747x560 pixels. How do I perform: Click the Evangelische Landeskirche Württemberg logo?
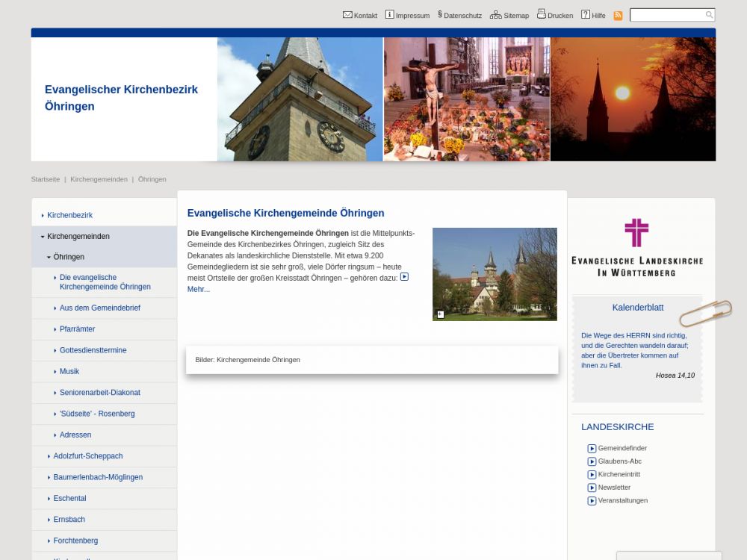[636, 248]
